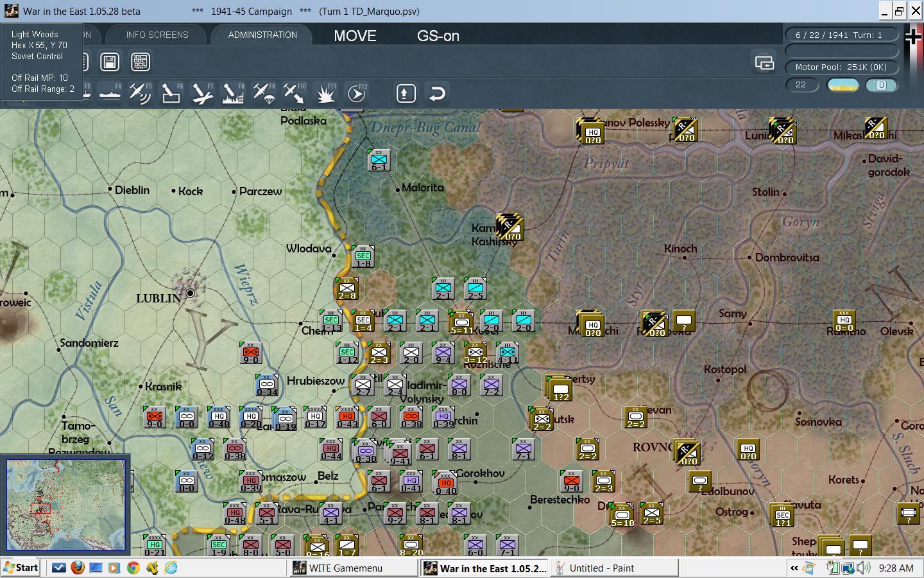Screen dimensions: 924x578
Task: Select the 2=8 unit near Wlodava
Action: 347,289
